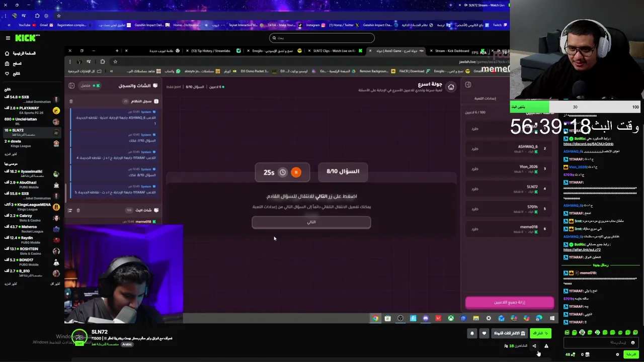Image resolution: width=644 pixels, height=362 pixels.
Task: Click the next question button التالي
Action: pyautogui.click(x=311, y=222)
